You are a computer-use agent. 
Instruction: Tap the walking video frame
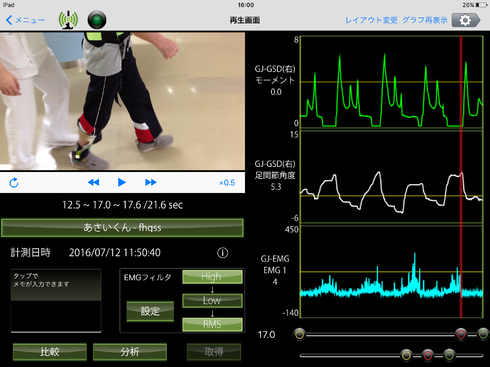(122, 101)
